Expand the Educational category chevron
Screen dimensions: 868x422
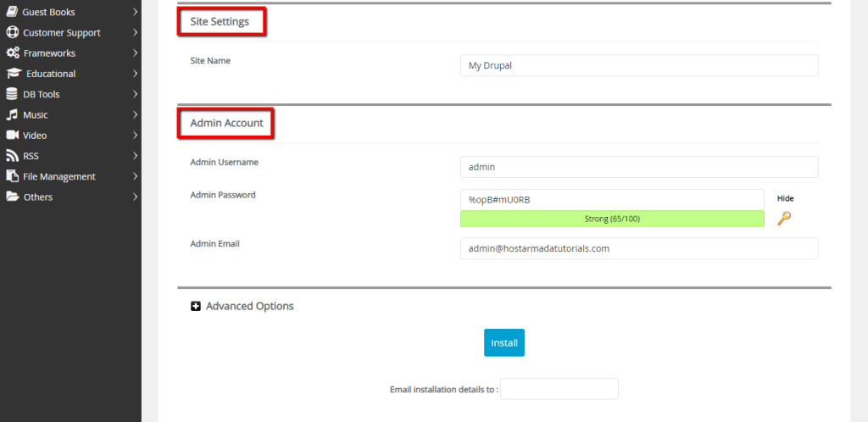135,73
